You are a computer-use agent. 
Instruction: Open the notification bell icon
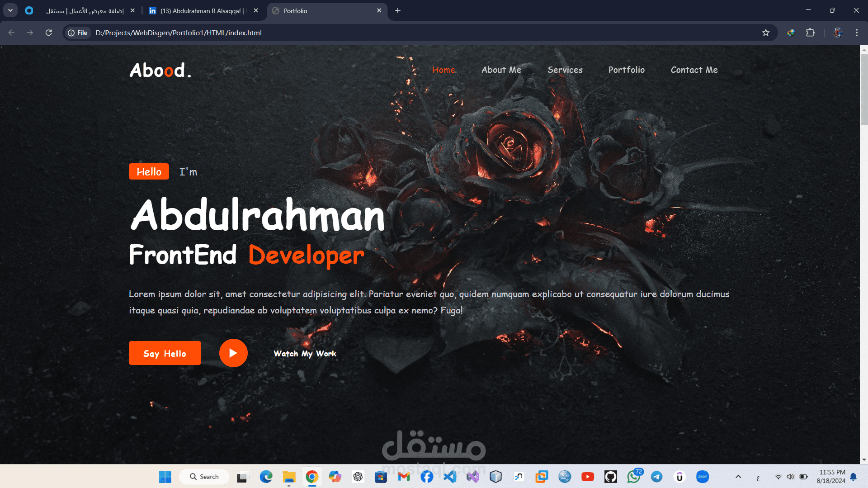854,477
